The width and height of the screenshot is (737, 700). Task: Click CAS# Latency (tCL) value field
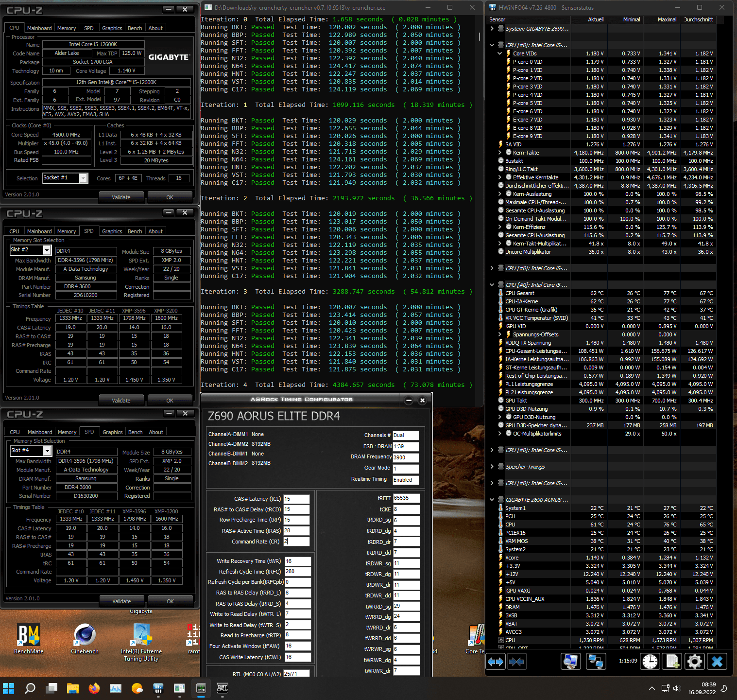pyautogui.click(x=296, y=499)
